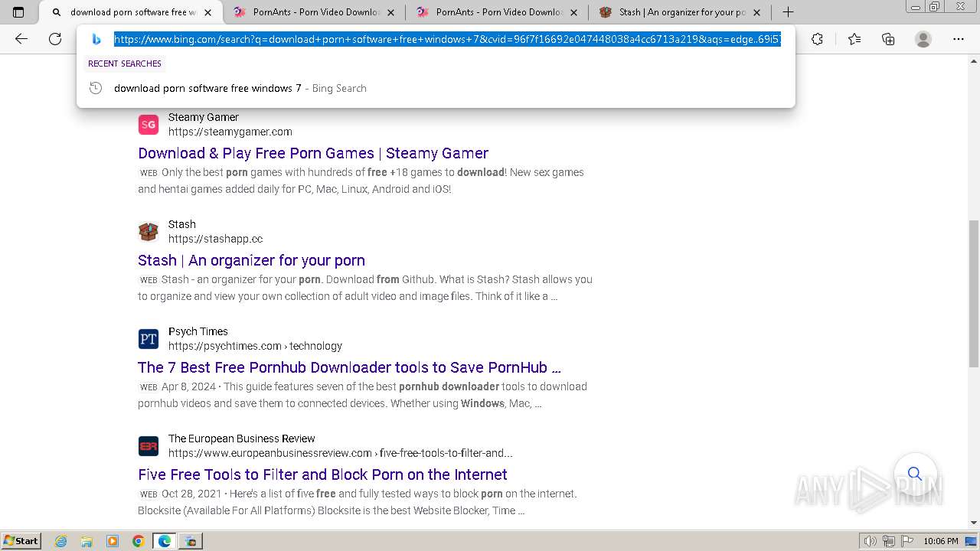The width and height of the screenshot is (980, 551).
Task: Click the RECENT SEARCHES heading
Action: click(x=125, y=64)
